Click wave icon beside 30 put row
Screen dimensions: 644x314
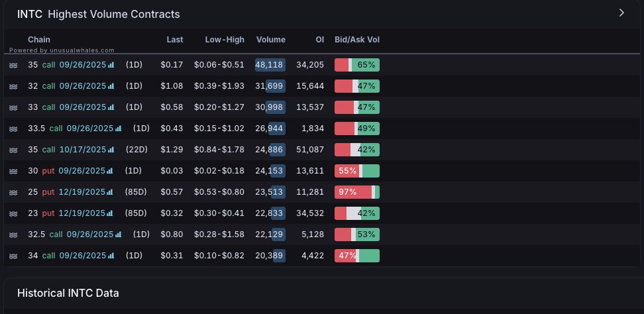(x=13, y=171)
